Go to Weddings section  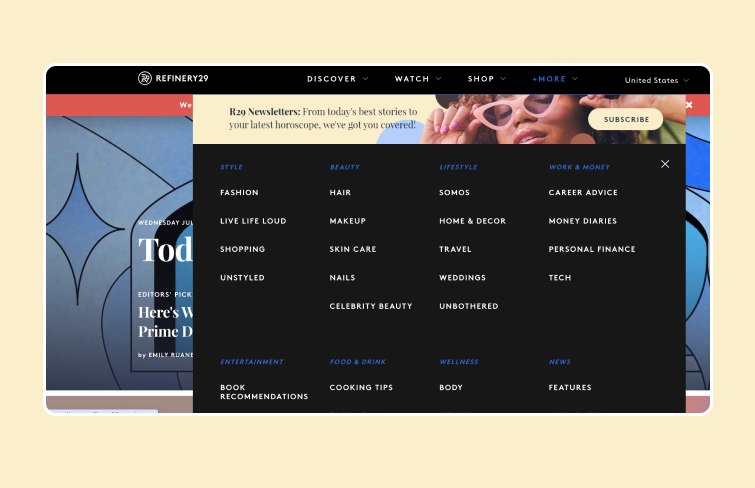[x=462, y=277]
